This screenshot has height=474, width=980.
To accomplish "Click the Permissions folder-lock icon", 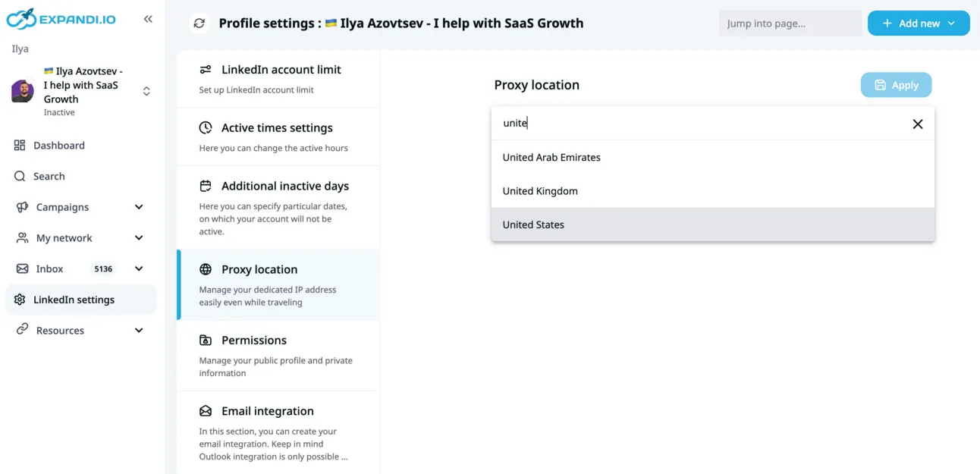I will 206,340.
